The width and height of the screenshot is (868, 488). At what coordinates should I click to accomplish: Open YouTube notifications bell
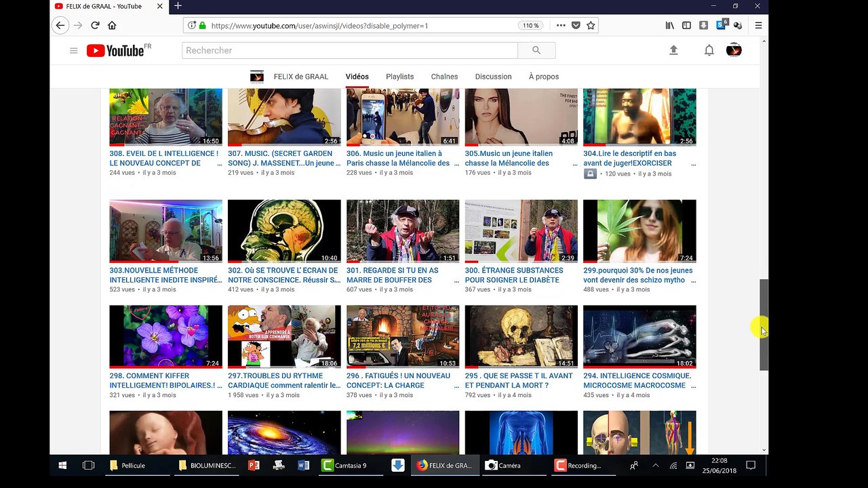coord(709,50)
